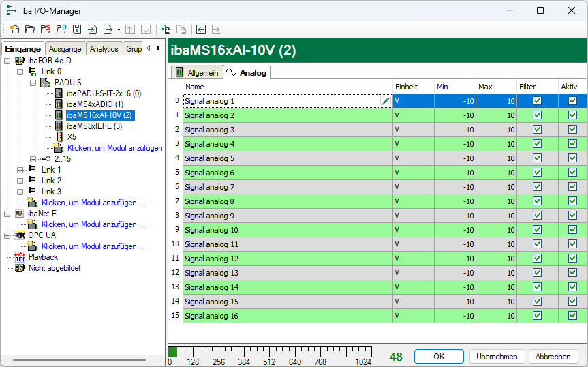
Task: Click the folder icon with red S
Action: coord(45,29)
